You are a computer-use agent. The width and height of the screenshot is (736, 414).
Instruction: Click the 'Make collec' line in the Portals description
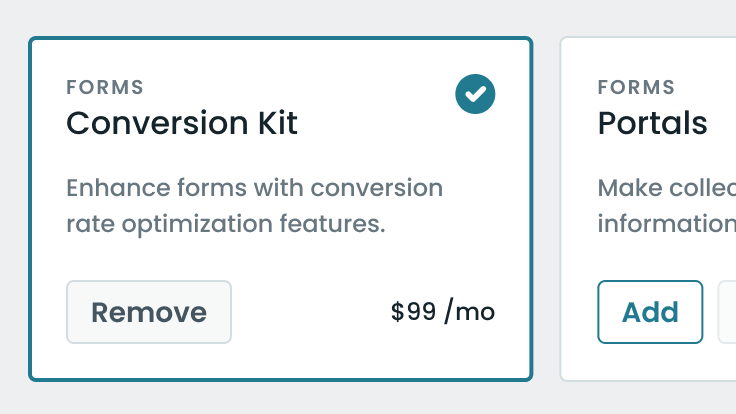pyautogui.click(x=667, y=188)
